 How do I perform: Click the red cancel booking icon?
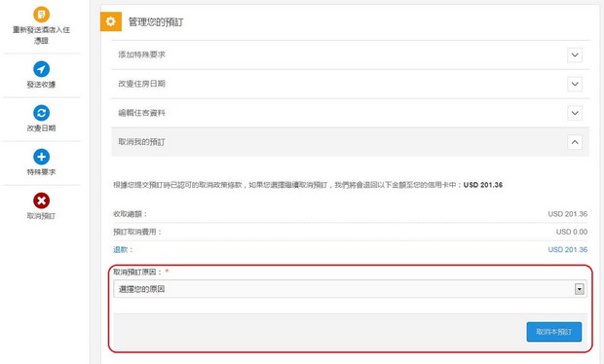point(41,200)
